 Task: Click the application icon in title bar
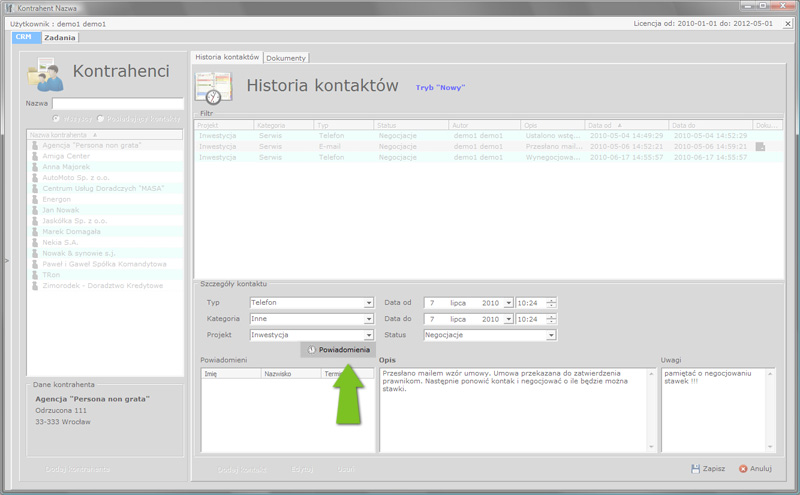click(9, 8)
